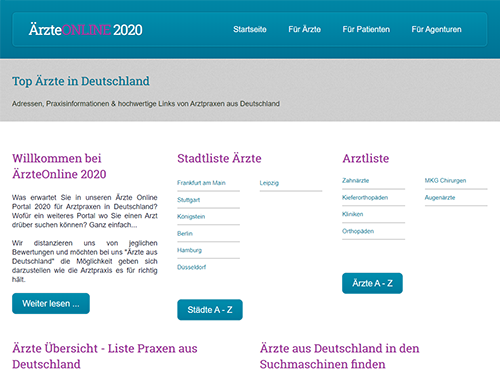Select Düsseldorf in the city list
Viewport: 500px width, 380px height.
[x=192, y=267]
